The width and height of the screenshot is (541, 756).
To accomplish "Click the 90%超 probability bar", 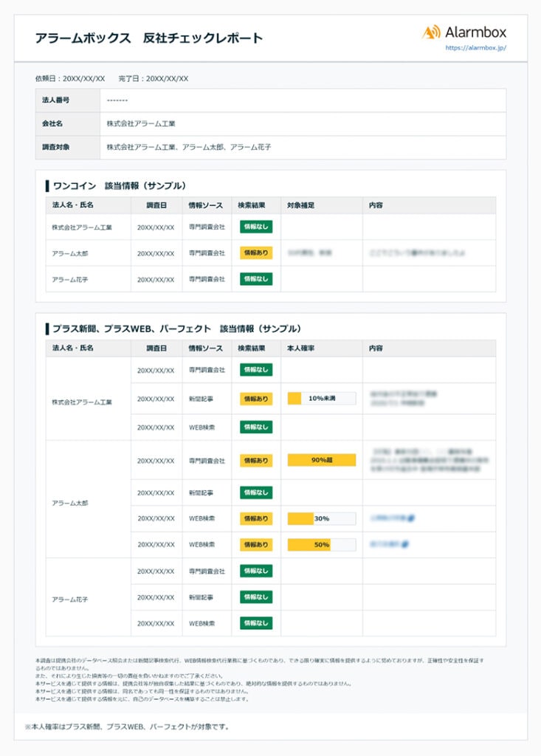I will (x=321, y=460).
